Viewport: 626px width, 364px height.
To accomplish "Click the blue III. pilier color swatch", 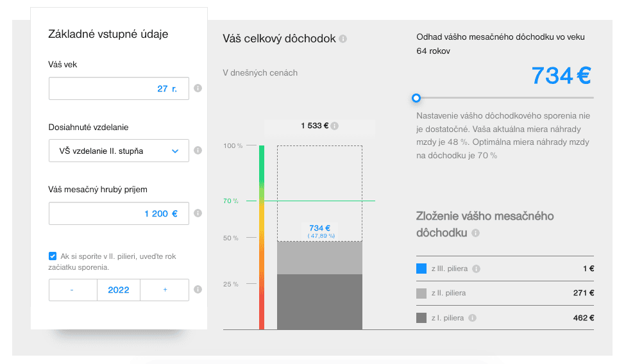I will 421,269.
